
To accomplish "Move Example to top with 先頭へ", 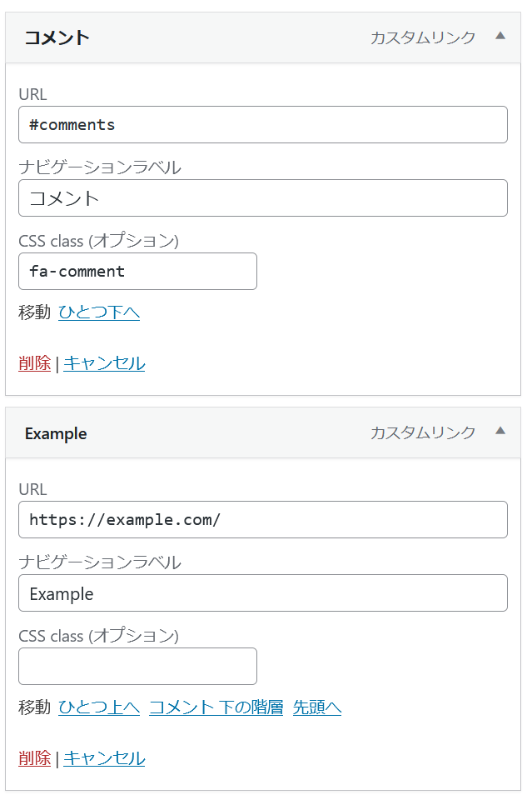I will click(x=317, y=707).
